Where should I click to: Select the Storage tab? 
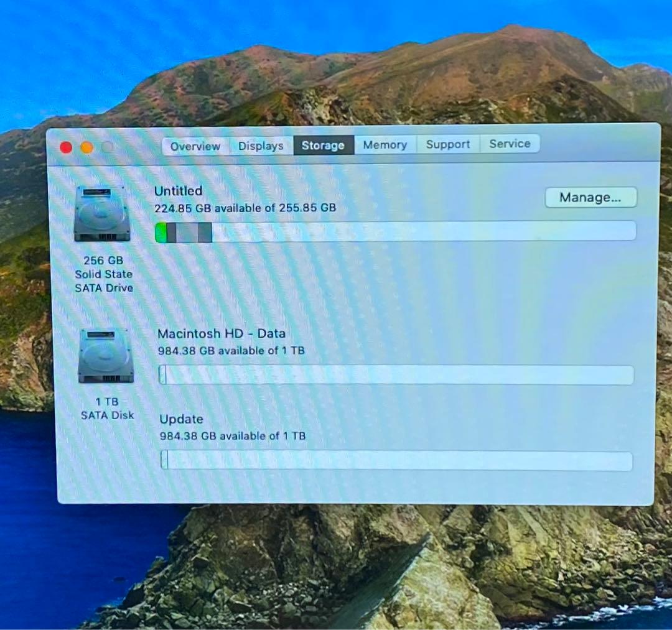pyautogui.click(x=323, y=145)
